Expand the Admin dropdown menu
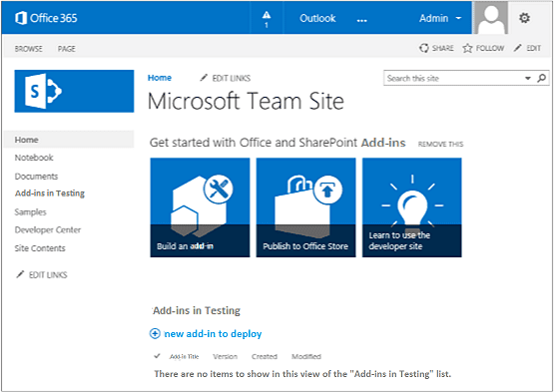 (440, 18)
